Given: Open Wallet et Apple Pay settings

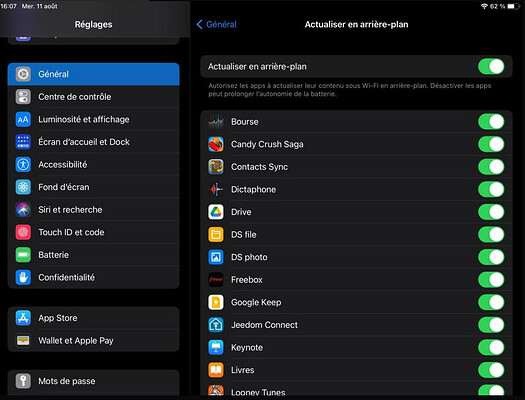Looking at the screenshot, I should (x=93, y=340).
